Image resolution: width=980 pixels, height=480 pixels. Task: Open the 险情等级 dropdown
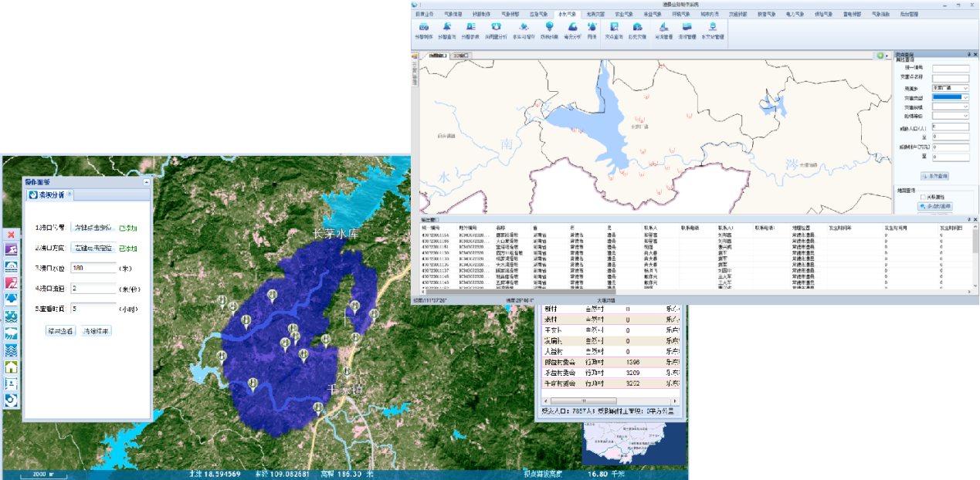point(965,116)
